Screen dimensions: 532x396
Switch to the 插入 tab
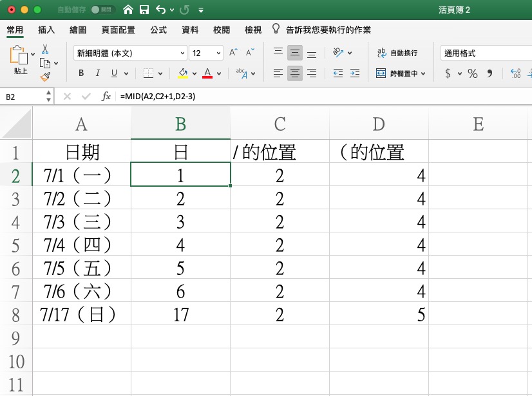46,30
